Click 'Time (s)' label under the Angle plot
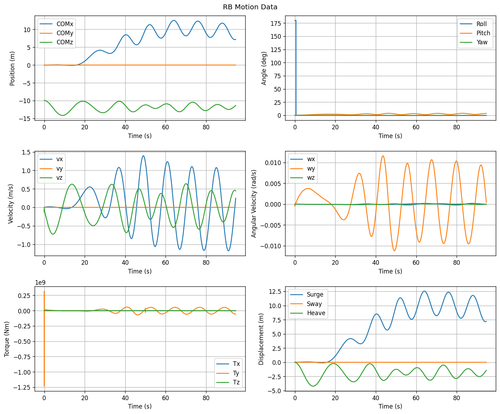Screen dimensions: 500x414 [x=390, y=136]
